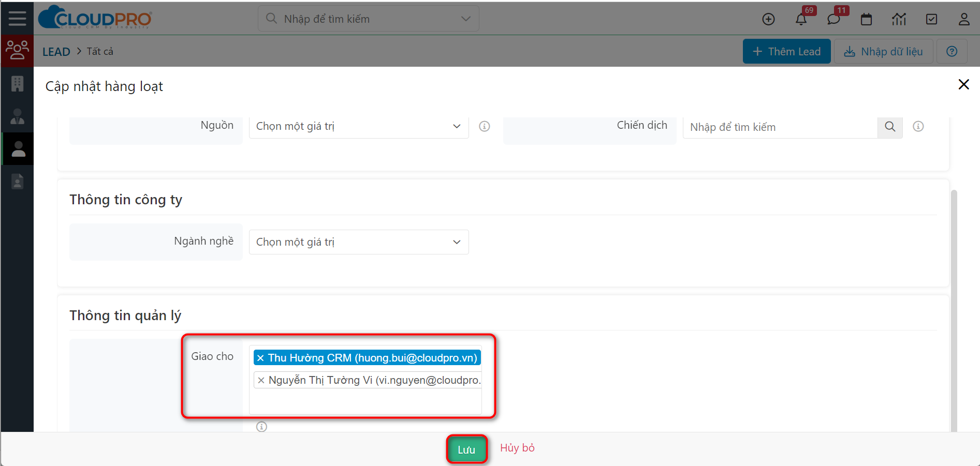
Task: Show info for the Chiến dịch field
Action: point(918,126)
